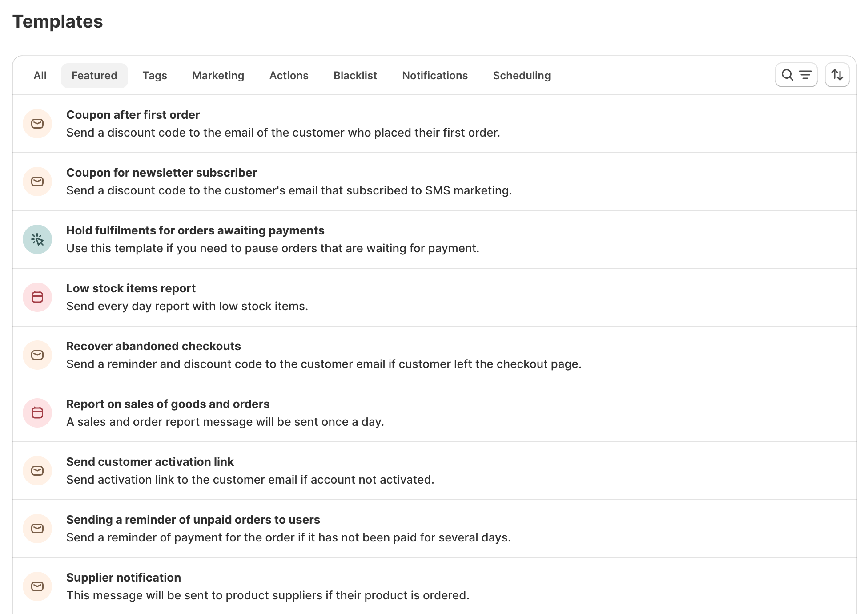Click the email icon beside Send customer activation link
Viewport: 868px width, 614px height.
coord(37,470)
